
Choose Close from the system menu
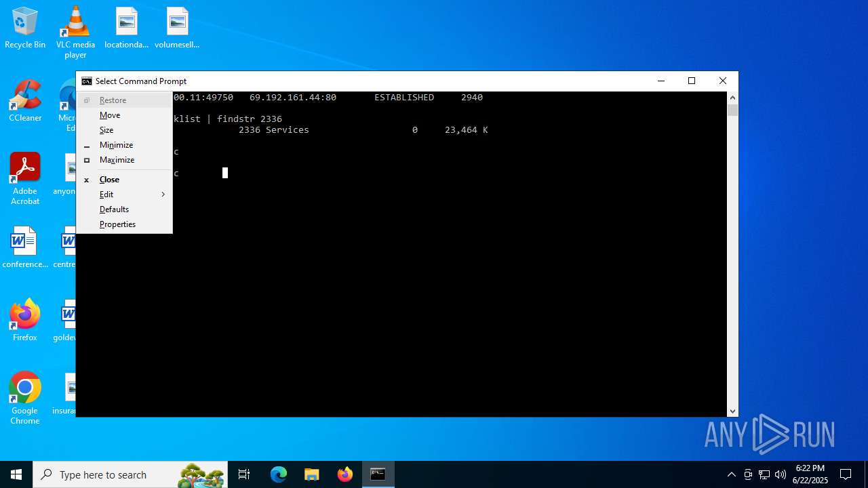pos(125,180)
